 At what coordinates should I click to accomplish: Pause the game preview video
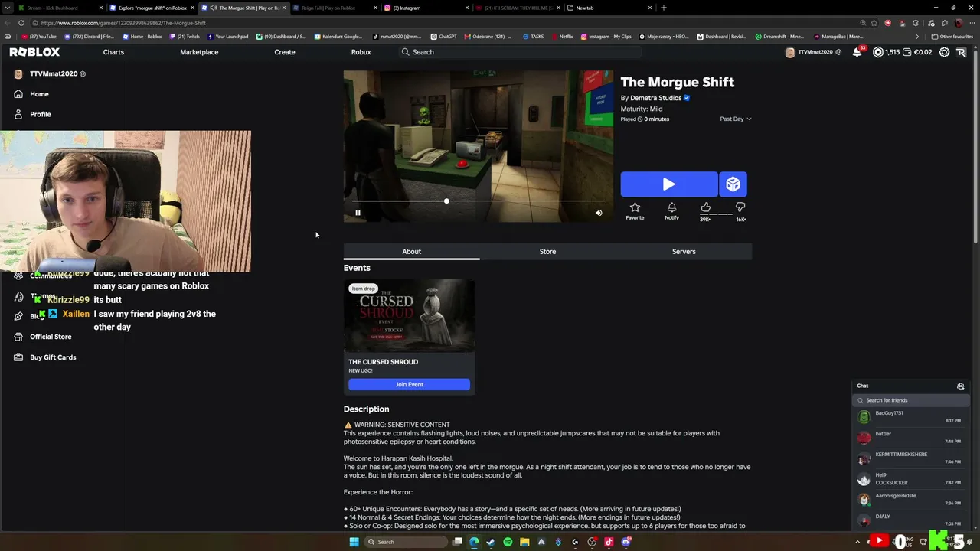tap(358, 213)
